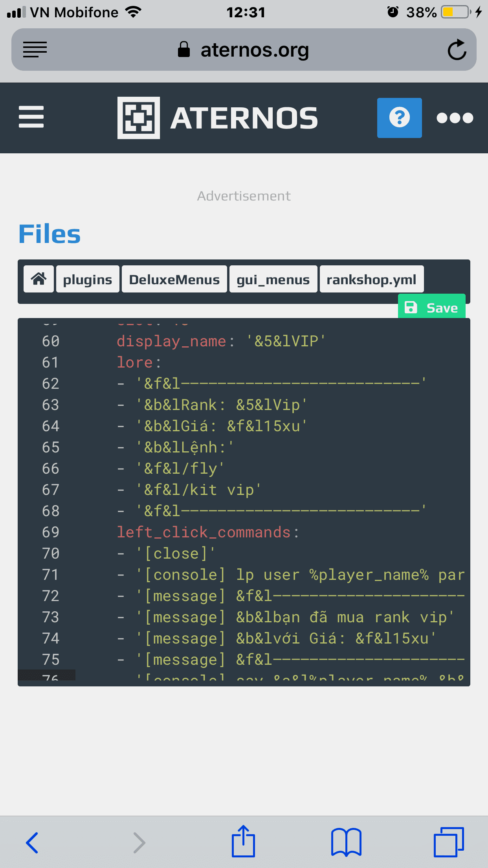The height and width of the screenshot is (868, 488).
Task: Click the '[console] lp user' line
Action: [291, 575]
